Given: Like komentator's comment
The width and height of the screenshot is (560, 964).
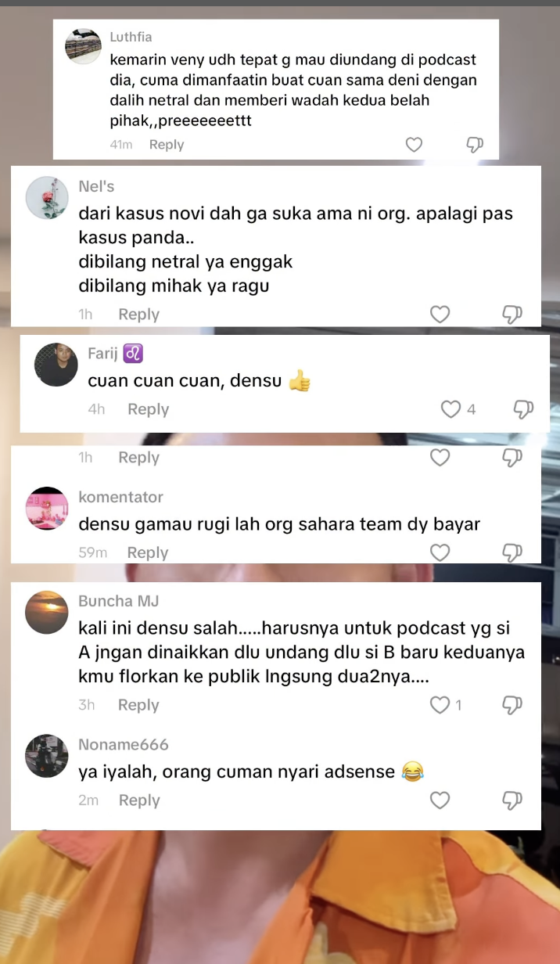Looking at the screenshot, I should (440, 552).
